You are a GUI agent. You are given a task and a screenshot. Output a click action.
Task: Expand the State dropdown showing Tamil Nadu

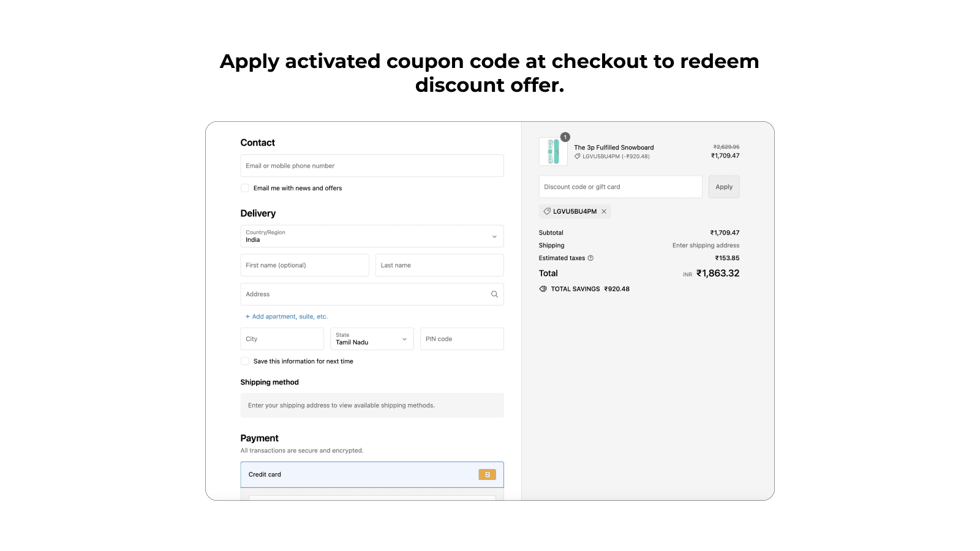372,339
